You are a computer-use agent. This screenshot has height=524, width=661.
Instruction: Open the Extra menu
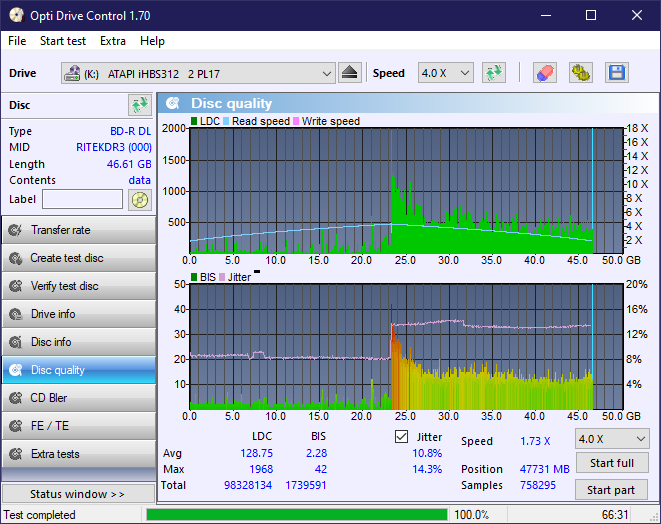tap(113, 41)
